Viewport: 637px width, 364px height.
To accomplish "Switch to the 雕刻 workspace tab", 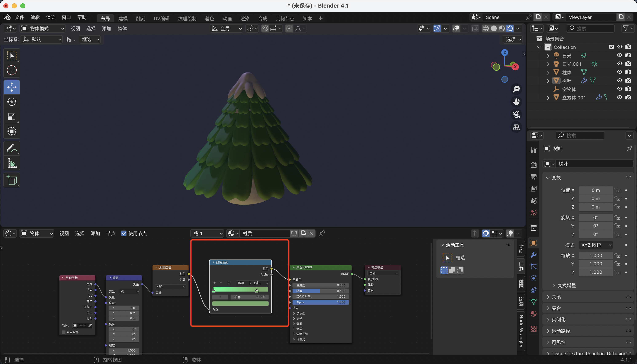I will pyautogui.click(x=141, y=19).
